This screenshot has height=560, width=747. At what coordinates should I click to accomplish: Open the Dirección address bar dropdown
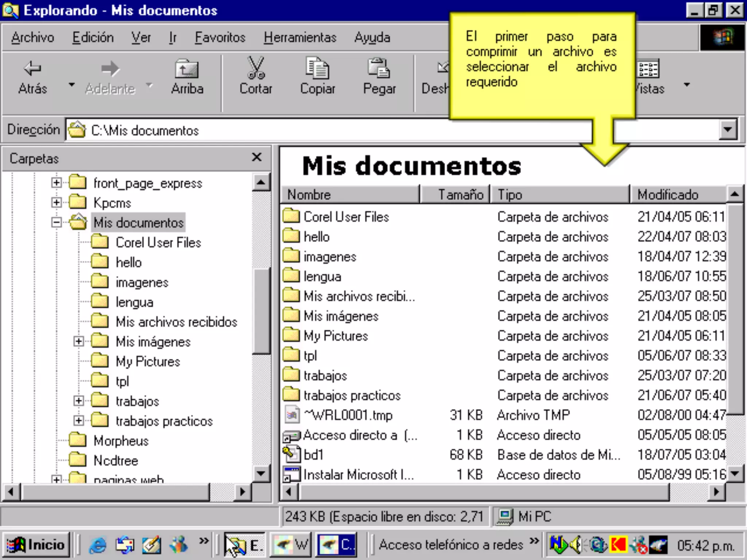pyautogui.click(x=728, y=129)
